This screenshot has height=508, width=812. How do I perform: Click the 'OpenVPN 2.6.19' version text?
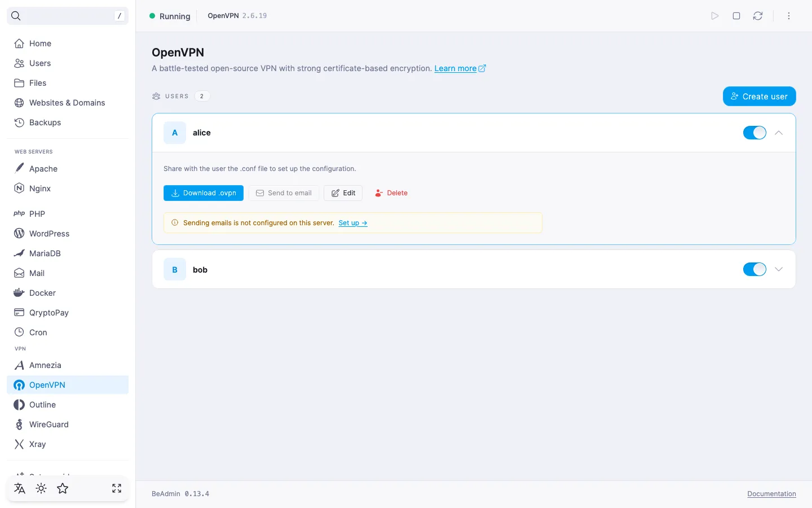click(237, 16)
